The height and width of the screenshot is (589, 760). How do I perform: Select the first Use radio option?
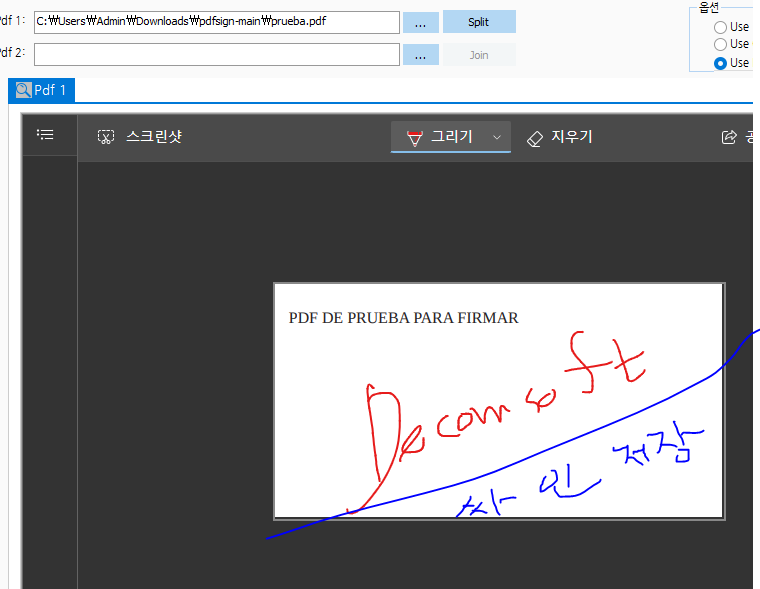click(720, 27)
